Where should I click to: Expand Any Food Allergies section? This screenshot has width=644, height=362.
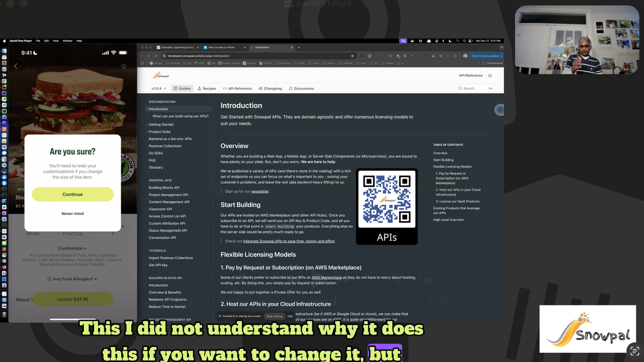[72, 279]
